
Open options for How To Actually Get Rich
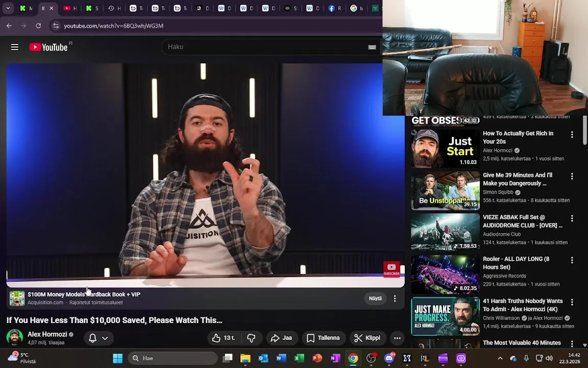(x=572, y=134)
